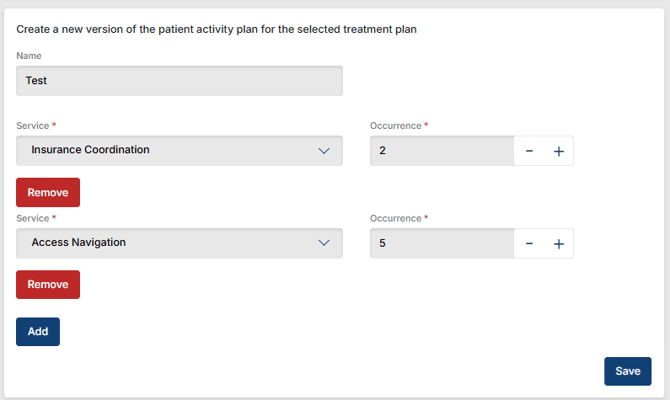Decrease occurrence for Access Navigation service

click(529, 243)
